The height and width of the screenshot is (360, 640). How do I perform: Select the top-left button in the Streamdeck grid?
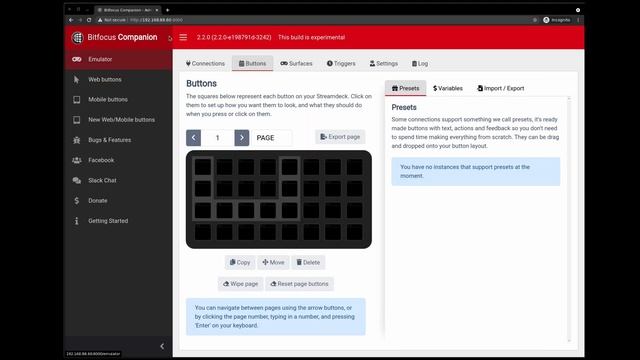[203, 167]
